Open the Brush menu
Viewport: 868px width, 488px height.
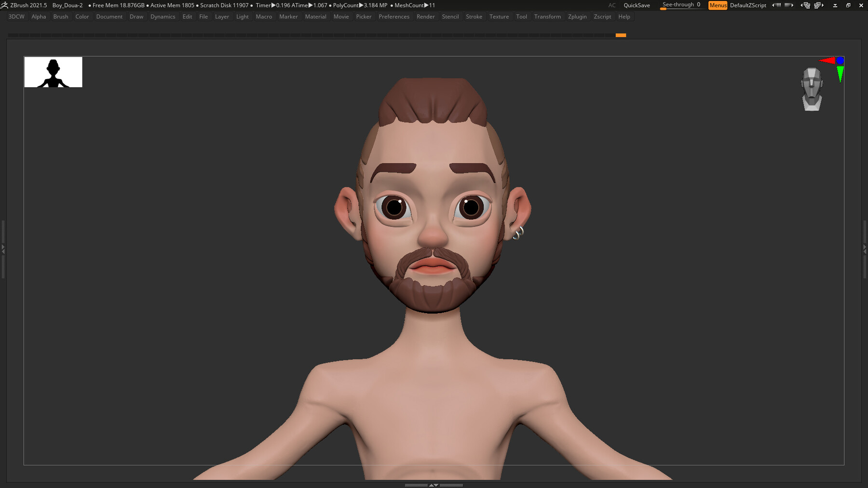coord(61,16)
